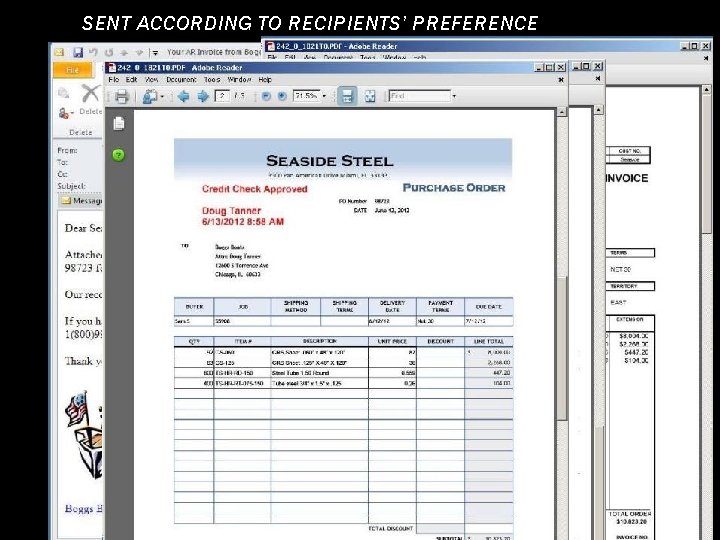The image size is (720, 540).
Task: Click the 'INVOICE' heading in back window
Action: coord(627,178)
